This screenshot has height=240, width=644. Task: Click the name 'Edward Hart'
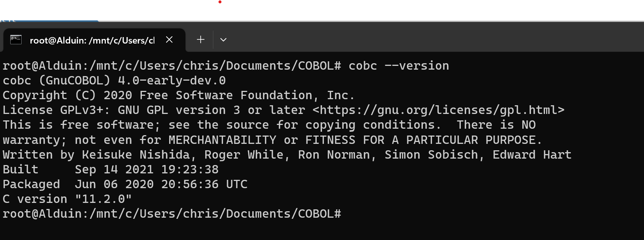click(532, 155)
